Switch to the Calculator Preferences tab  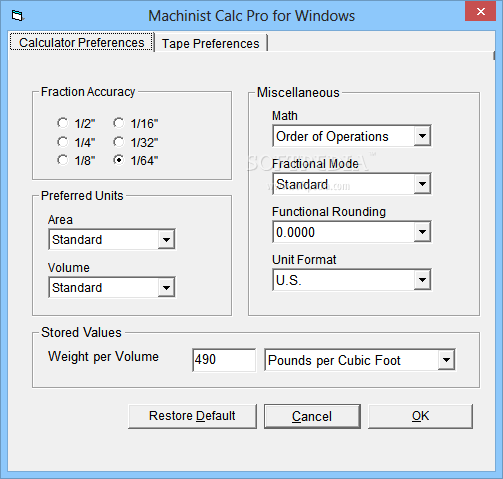[x=82, y=42]
